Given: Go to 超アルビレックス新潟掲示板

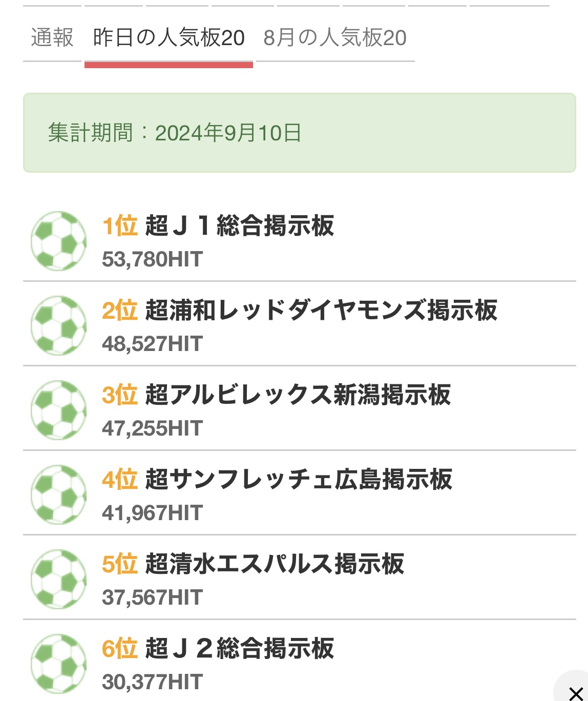Looking at the screenshot, I should click(298, 395).
